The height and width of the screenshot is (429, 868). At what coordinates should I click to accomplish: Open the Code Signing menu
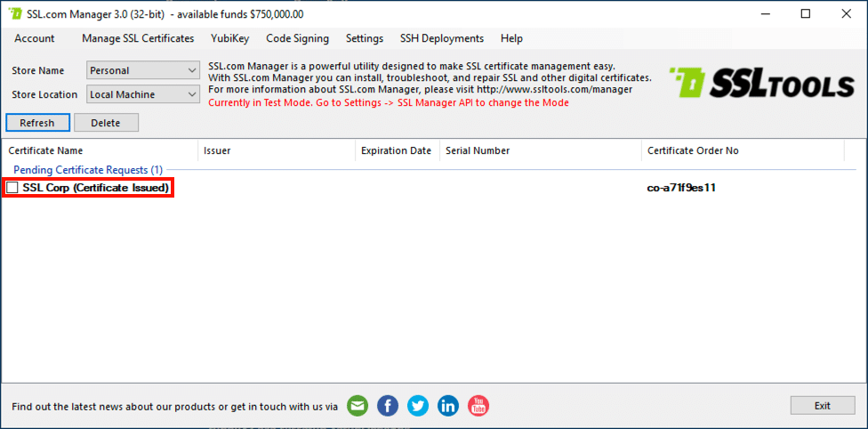pyautogui.click(x=297, y=38)
